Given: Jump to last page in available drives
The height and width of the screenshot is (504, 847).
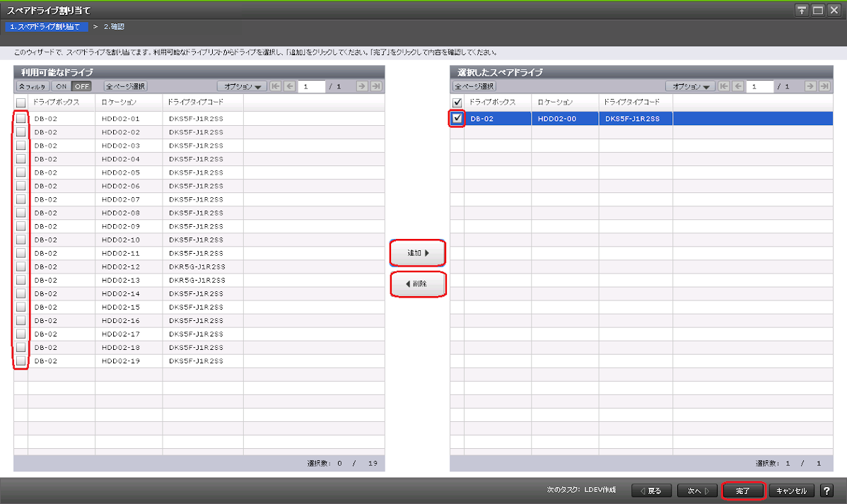Looking at the screenshot, I should 376,86.
